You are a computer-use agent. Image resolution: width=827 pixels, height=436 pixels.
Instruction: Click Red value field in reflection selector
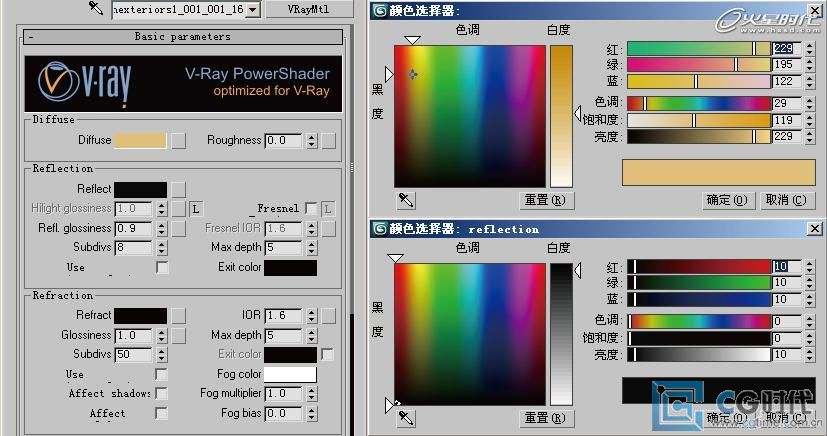[x=787, y=267]
